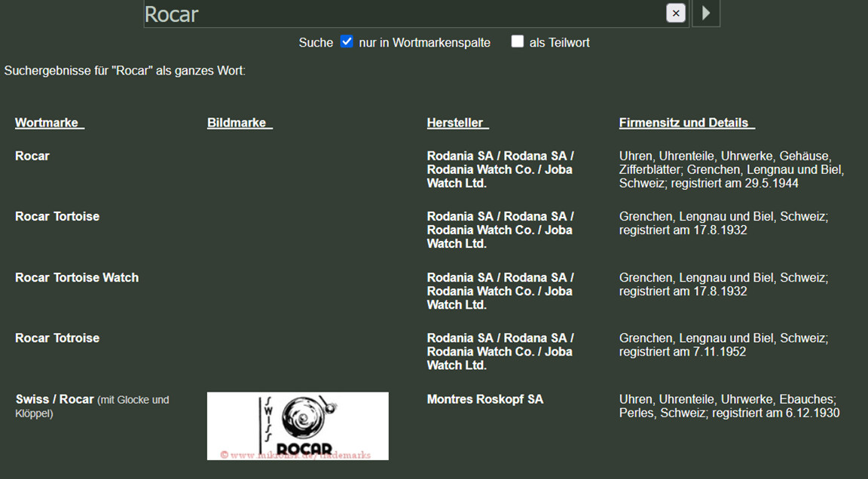Select the 'Rocar Tortoise' wordmark entry
The image size is (868, 479).
click(57, 216)
